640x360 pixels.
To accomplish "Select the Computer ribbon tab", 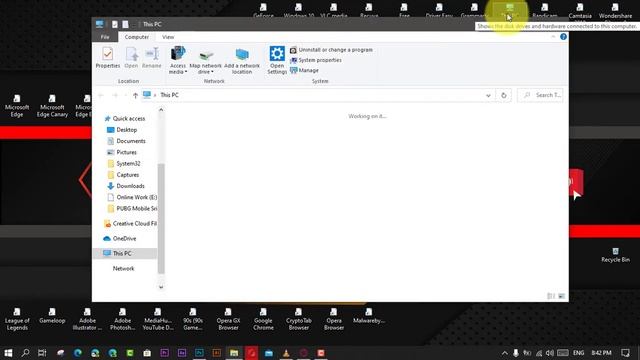I will pos(137,37).
